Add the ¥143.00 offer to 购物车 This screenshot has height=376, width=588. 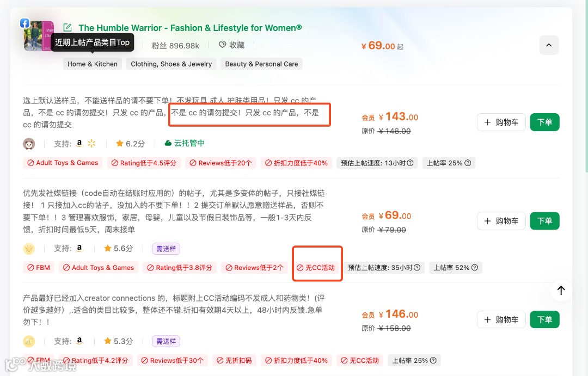501,122
